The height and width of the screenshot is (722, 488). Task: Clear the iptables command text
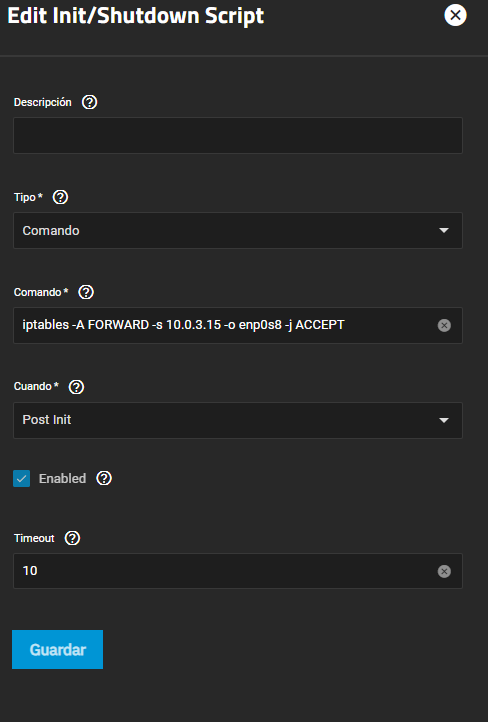pyautogui.click(x=444, y=326)
